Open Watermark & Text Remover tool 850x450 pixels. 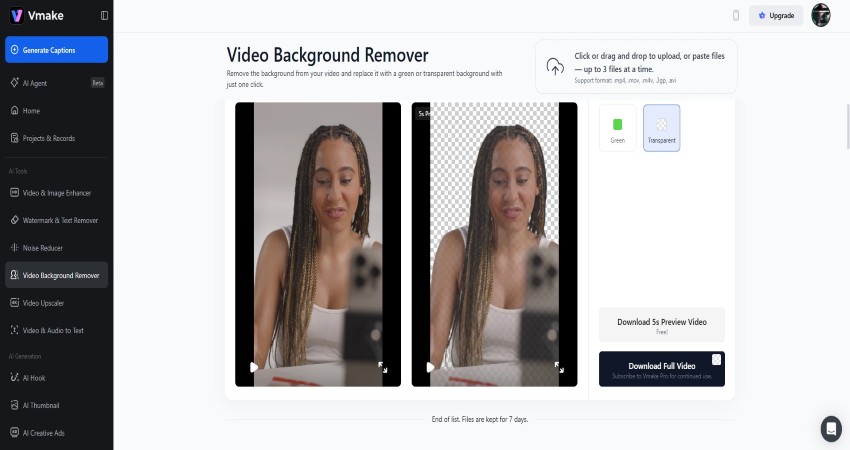[59, 220]
